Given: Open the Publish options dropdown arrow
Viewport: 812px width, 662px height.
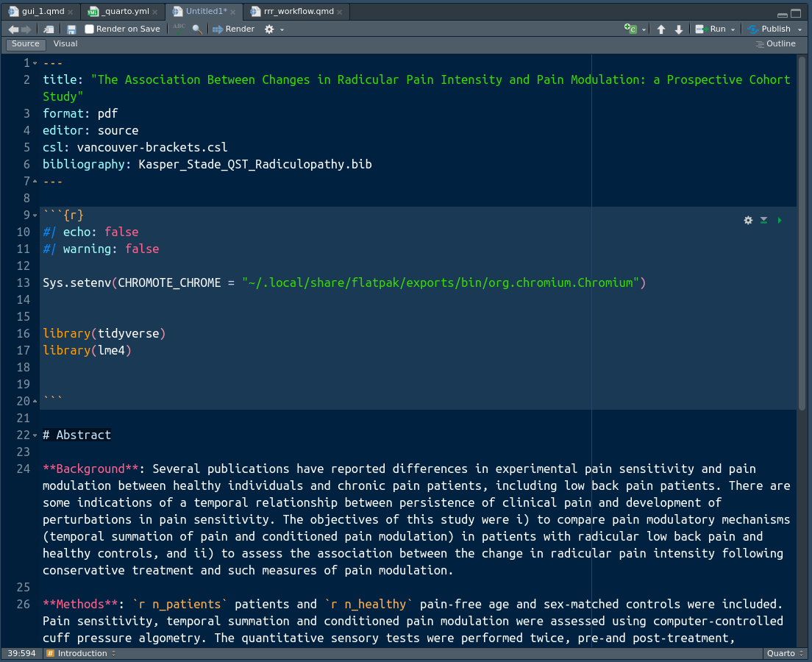Looking at the screenshot, I should pos(799,30).
